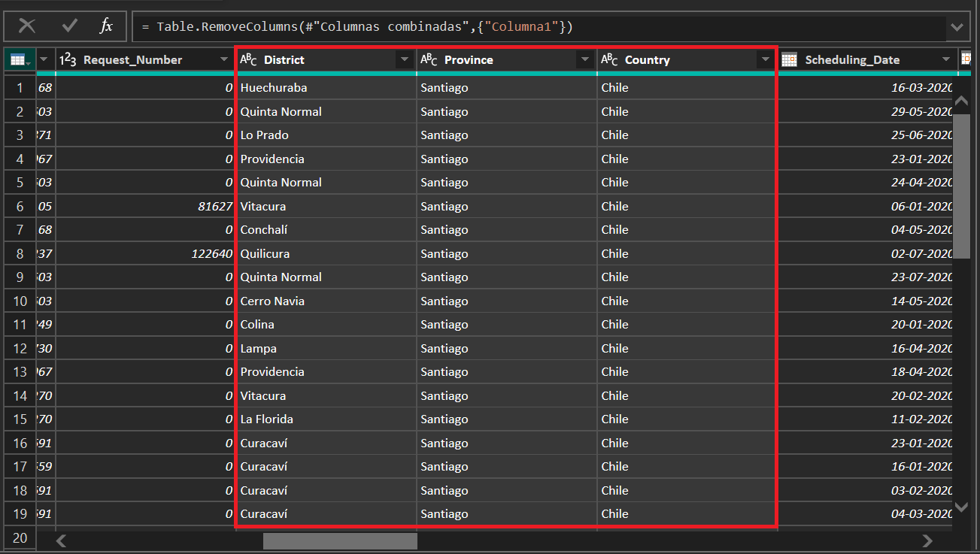Viewport: 980px width, 554px height.
Task: Open filter dropdown of leftmost partial column
Action: [x=44, y=59]
